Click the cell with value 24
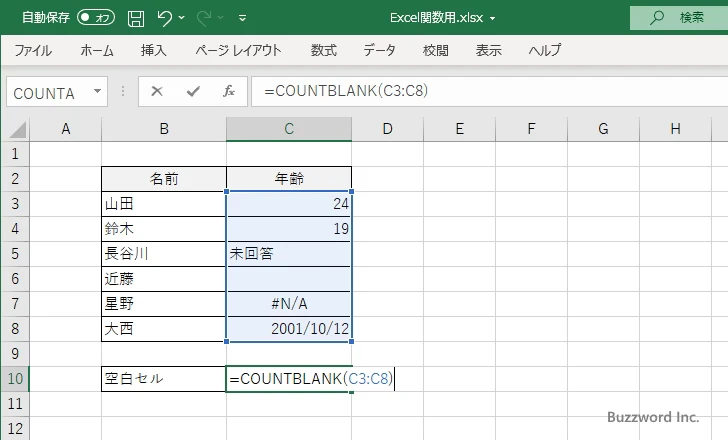 coord(289,204)
